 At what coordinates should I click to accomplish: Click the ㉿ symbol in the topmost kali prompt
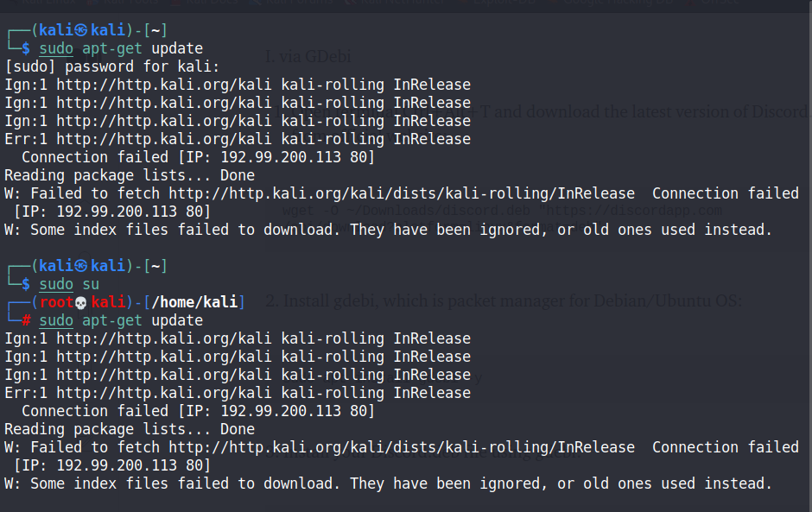[82, 30]
